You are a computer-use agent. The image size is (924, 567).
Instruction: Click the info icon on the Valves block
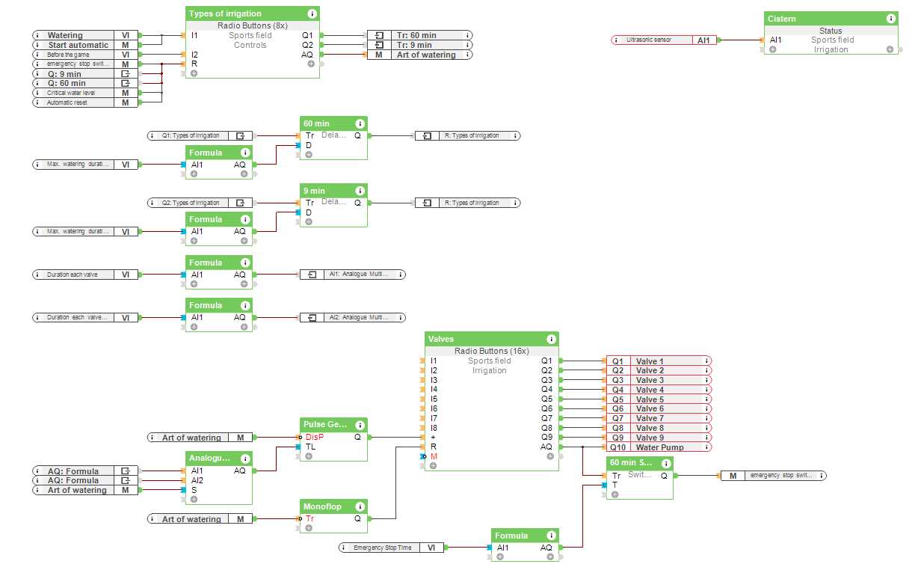(x=552, y=338)
